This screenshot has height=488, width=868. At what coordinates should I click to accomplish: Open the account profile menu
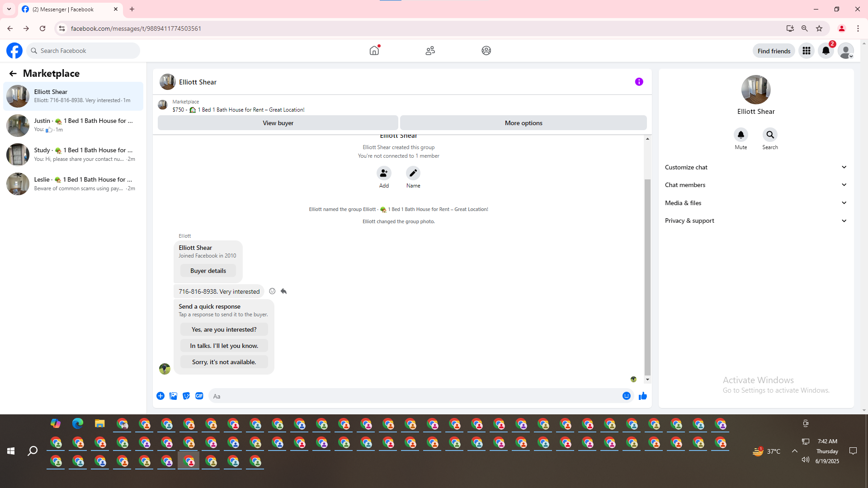click(x=846, y=51)
